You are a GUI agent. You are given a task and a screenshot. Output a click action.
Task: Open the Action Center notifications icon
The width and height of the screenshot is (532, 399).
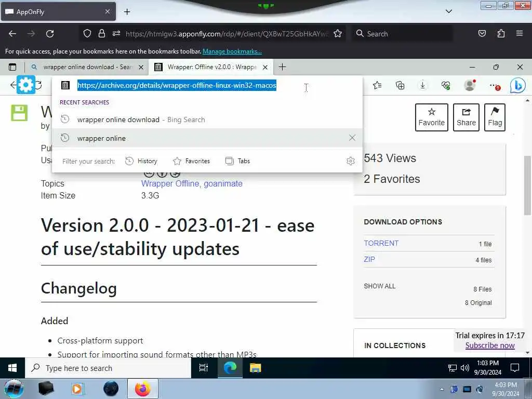pos(515,368)
